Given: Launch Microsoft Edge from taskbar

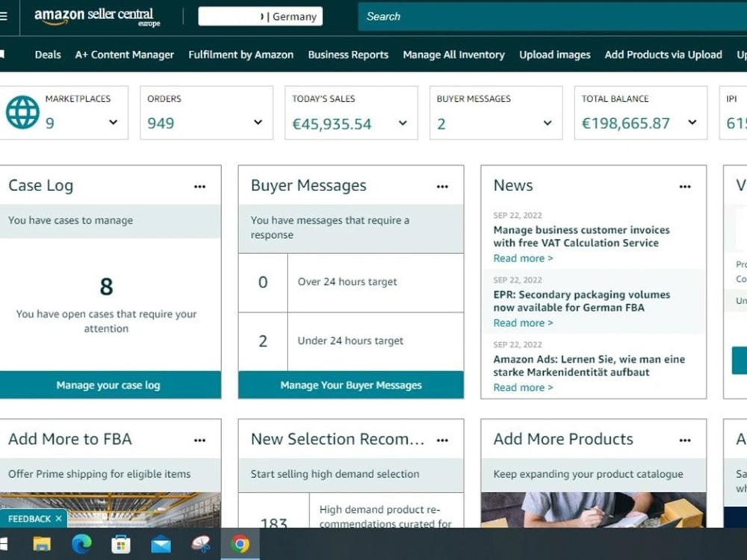Looking at the screenshot, I should coord(81,544).
